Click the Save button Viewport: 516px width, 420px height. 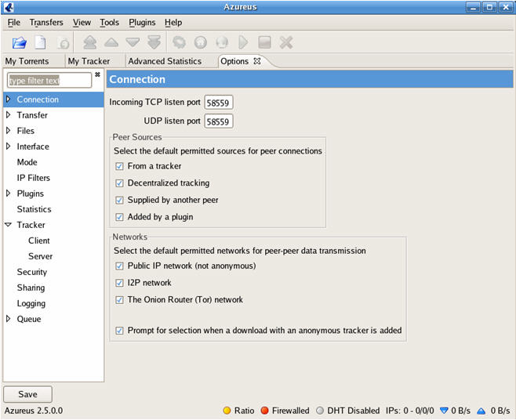click(x=27, y=394)
